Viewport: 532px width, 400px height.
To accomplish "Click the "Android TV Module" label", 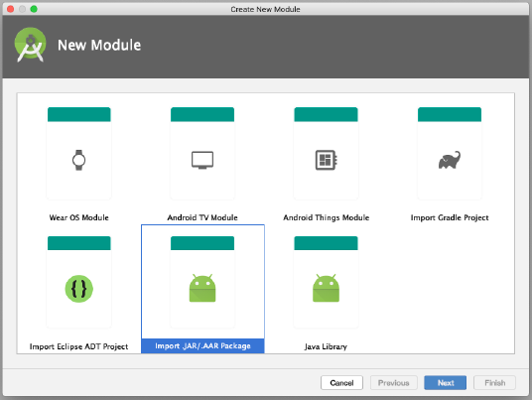I will click(202, 217).
